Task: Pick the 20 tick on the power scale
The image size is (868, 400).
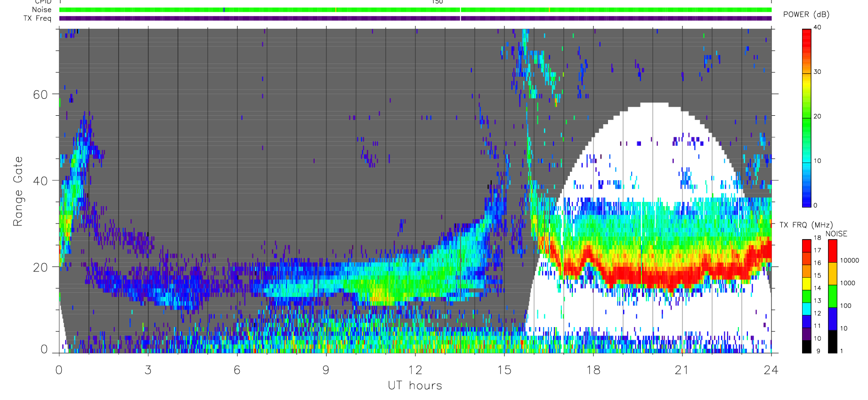Action: (817, 116)
